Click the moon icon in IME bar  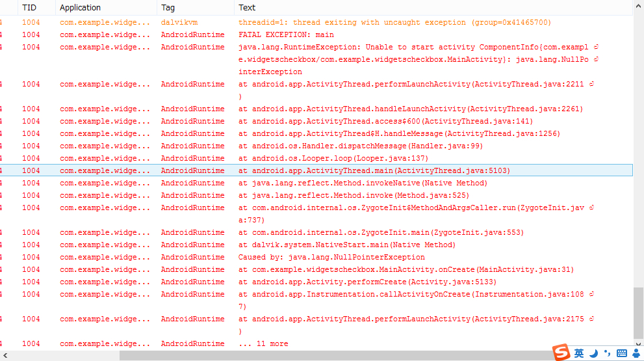(593, 353)
